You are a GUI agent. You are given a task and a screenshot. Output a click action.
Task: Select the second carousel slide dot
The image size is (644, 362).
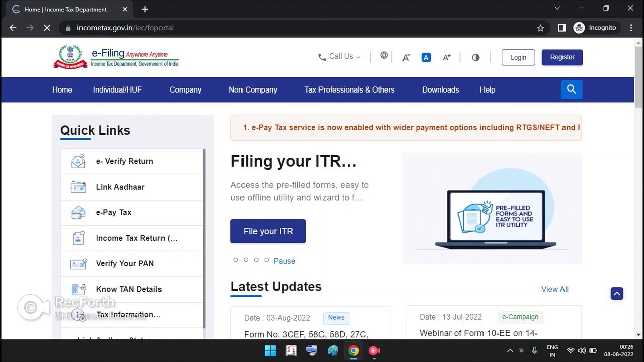pos(246,260)
